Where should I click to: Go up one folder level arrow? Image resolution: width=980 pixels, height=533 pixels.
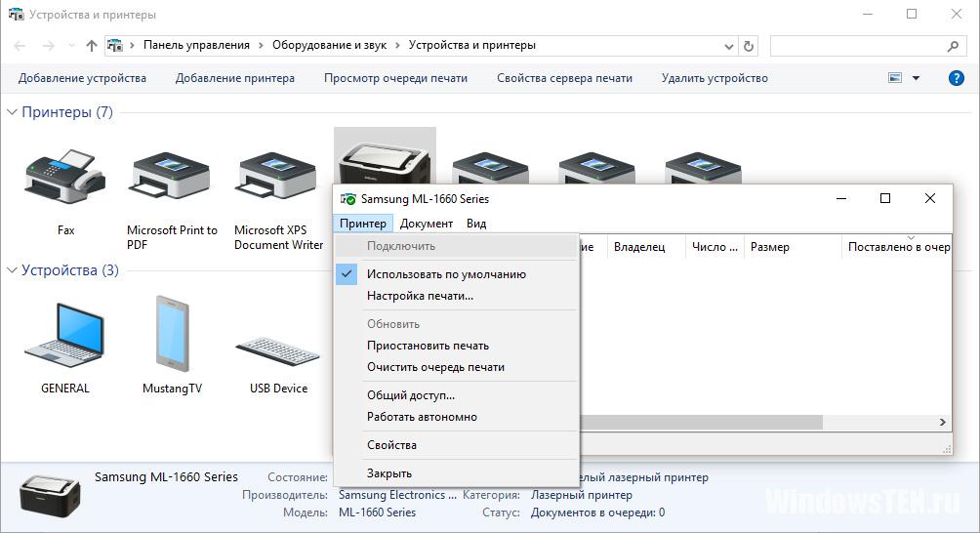click(92, 46)
